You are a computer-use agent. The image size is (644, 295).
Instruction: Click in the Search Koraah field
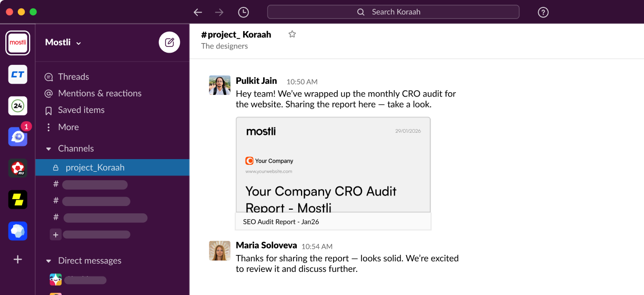click(393, 12)
